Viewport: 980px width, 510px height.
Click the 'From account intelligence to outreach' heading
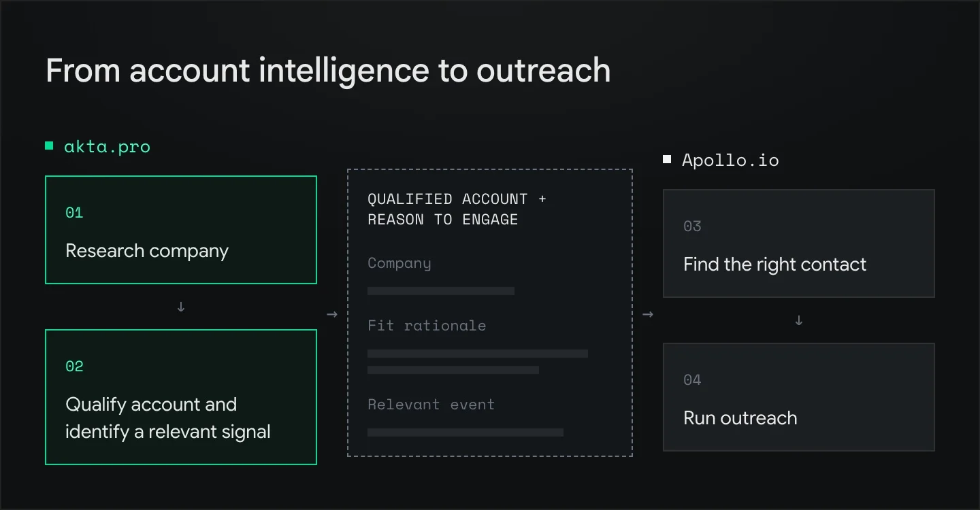328,71
